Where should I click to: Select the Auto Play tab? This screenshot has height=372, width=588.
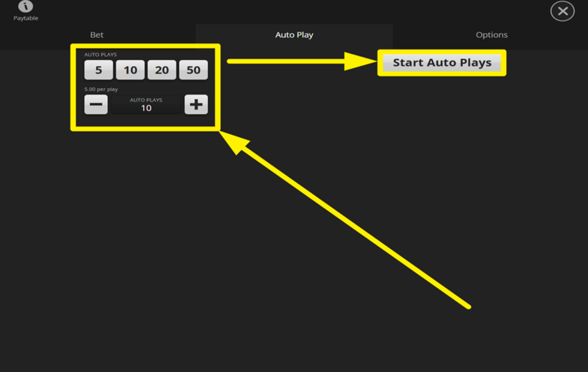pyautogui.click(x=294, y=35)
